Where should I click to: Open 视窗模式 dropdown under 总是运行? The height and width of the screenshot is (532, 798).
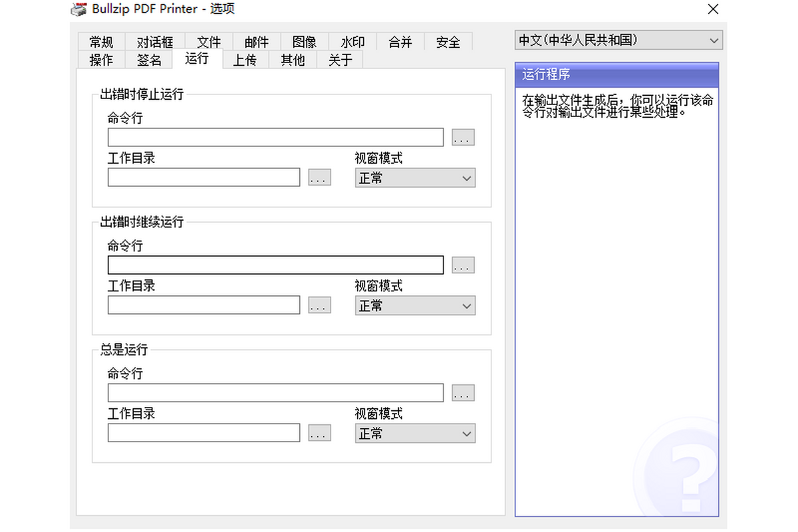point(415,433)
